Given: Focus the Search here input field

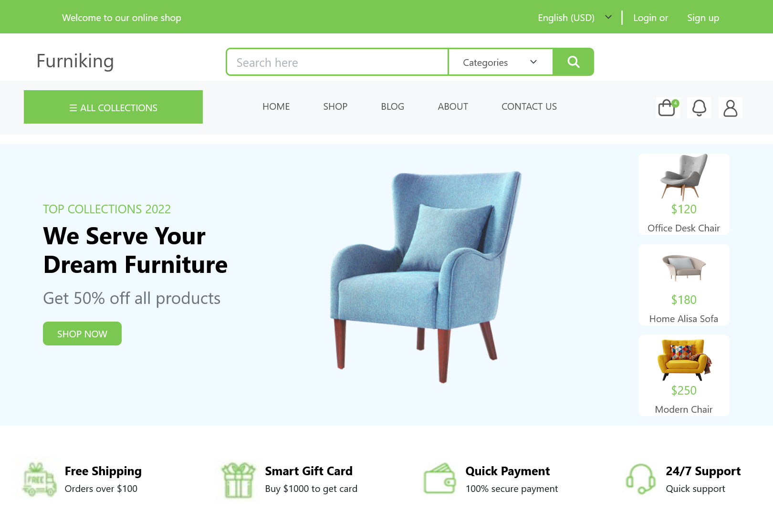Looking at the screenshot, I should (337, 62).
